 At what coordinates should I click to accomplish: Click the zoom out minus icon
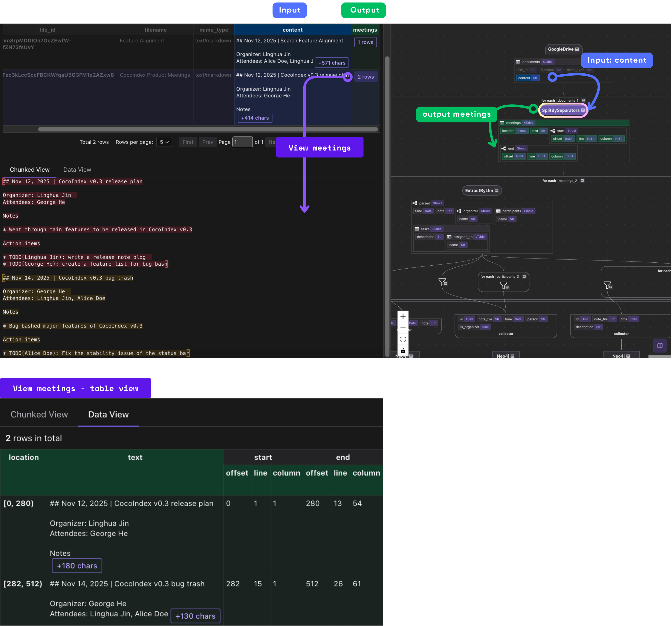tap(403, 328)
